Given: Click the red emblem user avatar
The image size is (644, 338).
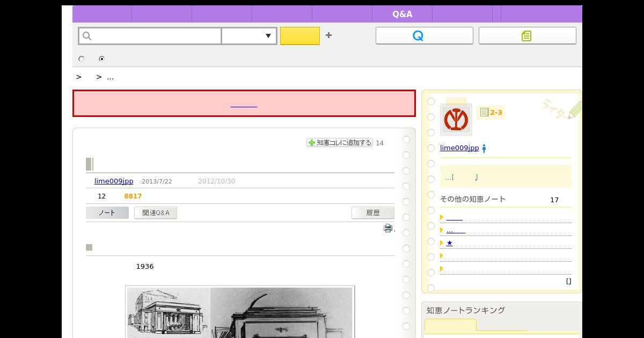Looking at the screenshot, I should point(456,120).
